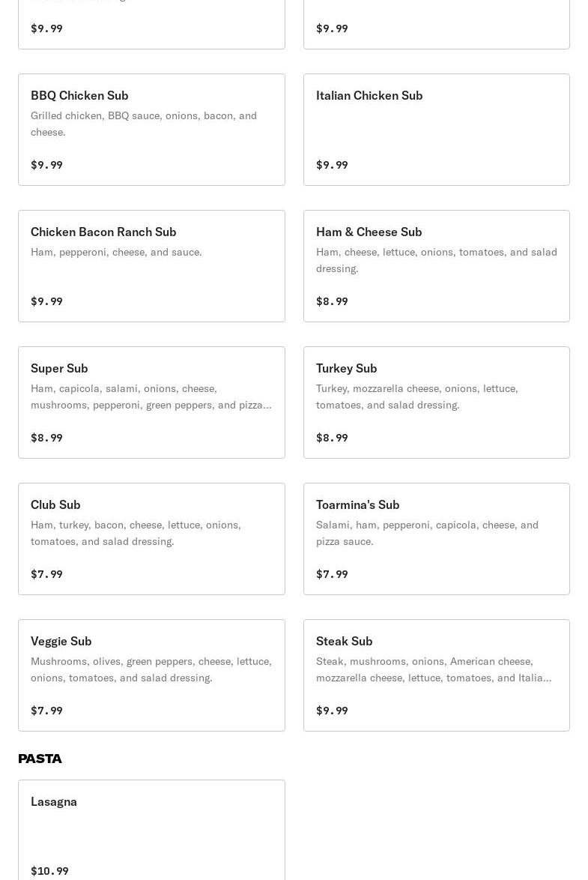Image resolution: width=588 pixels, height=880 pixels.
Task: Click the BBQ Chicken Sub description text
Action: click(144, 124)
